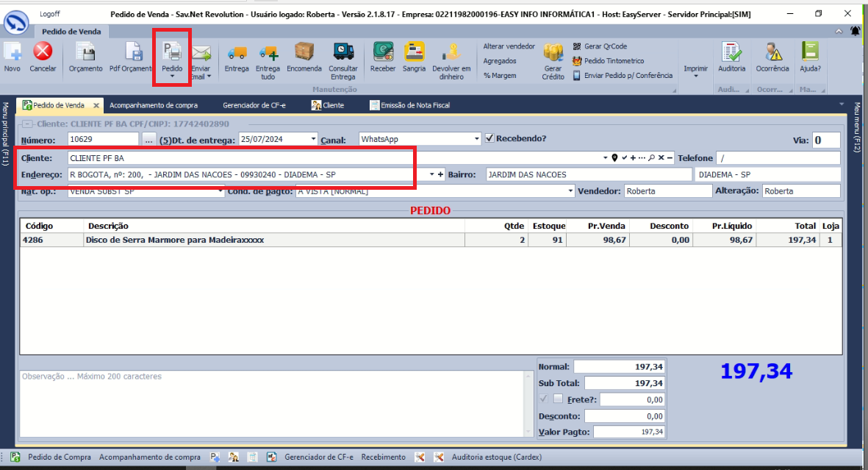
Task: Click the Receber payment icon
Action: coord(383,53)
